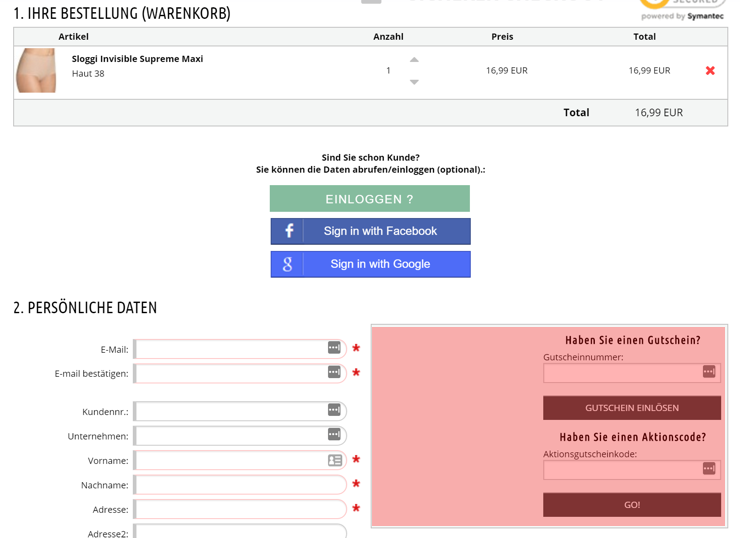
Task: Click the GO! button
Action: point(632,504)
